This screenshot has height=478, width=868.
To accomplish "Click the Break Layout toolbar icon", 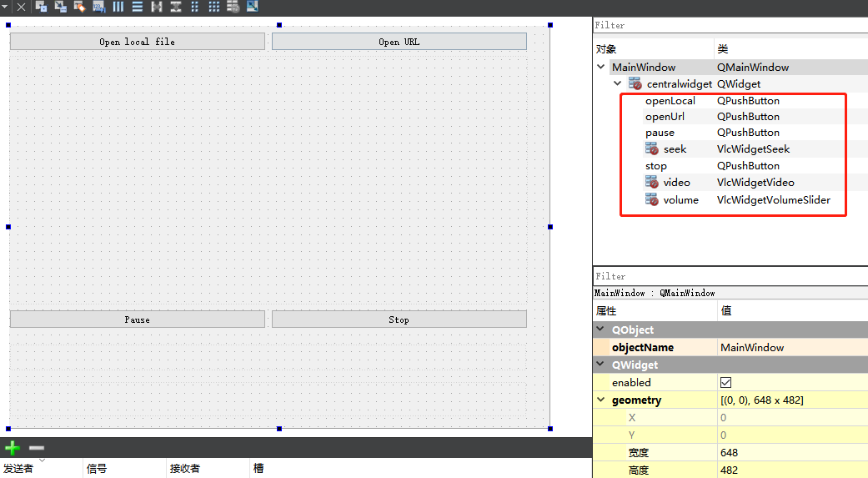I will point(233,7).
